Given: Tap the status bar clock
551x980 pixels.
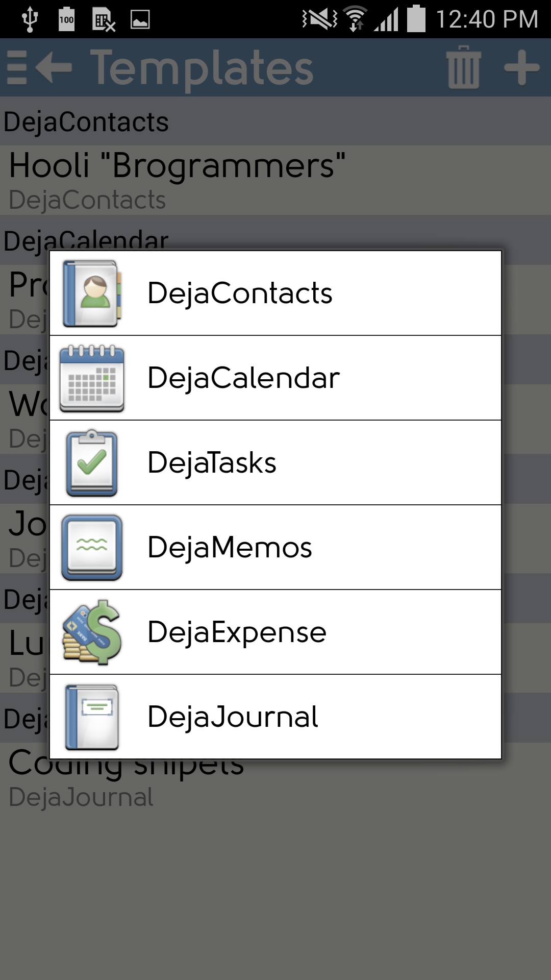Looking at the screenshot, I should coord(487,19).
